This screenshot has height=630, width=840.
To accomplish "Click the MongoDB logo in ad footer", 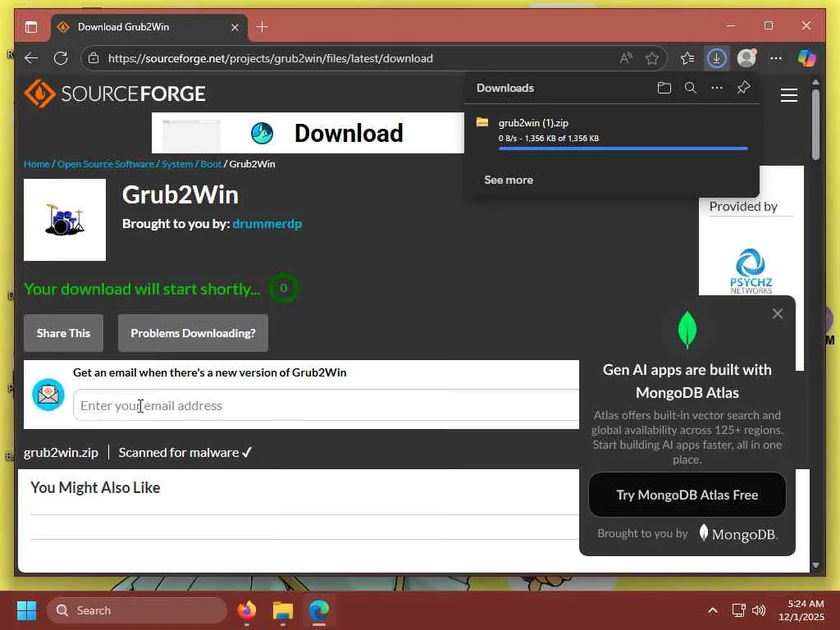I will 739,533.
